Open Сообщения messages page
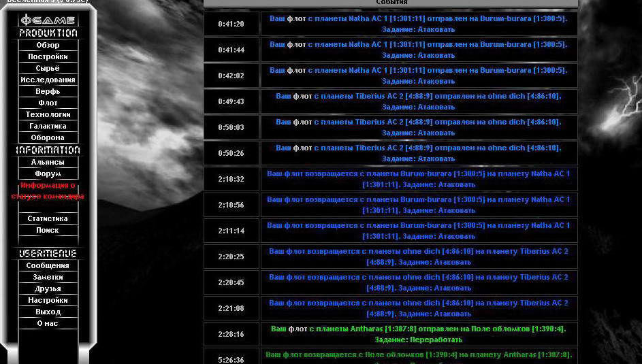642x364 pixels. [x=48, y=265]
